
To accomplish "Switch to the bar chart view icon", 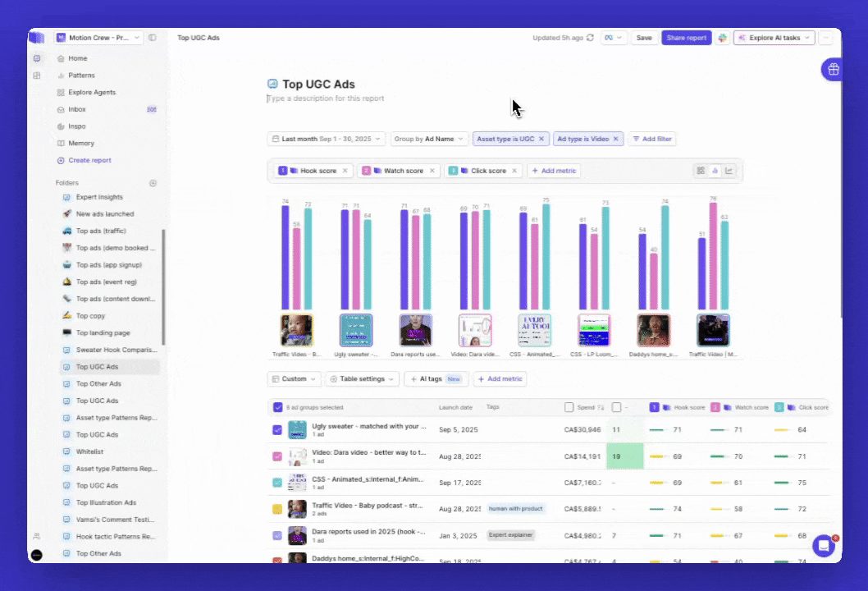I will click(715, 171).
